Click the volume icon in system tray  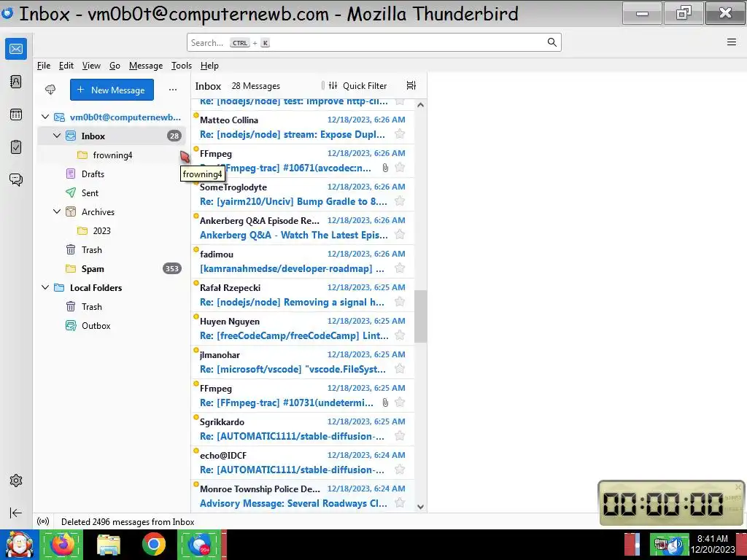pyautogui.click(x=676, y=545)
